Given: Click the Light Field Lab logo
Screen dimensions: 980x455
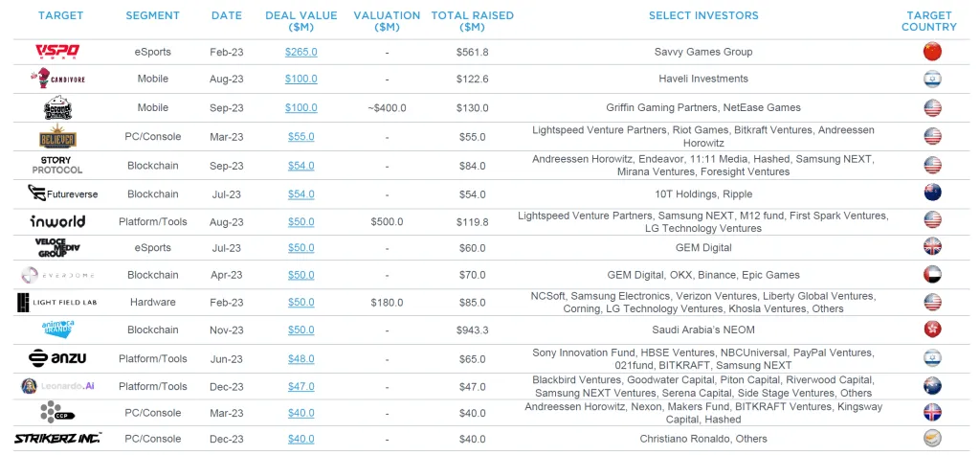Looking at the screenshot, I should point(56,303).
